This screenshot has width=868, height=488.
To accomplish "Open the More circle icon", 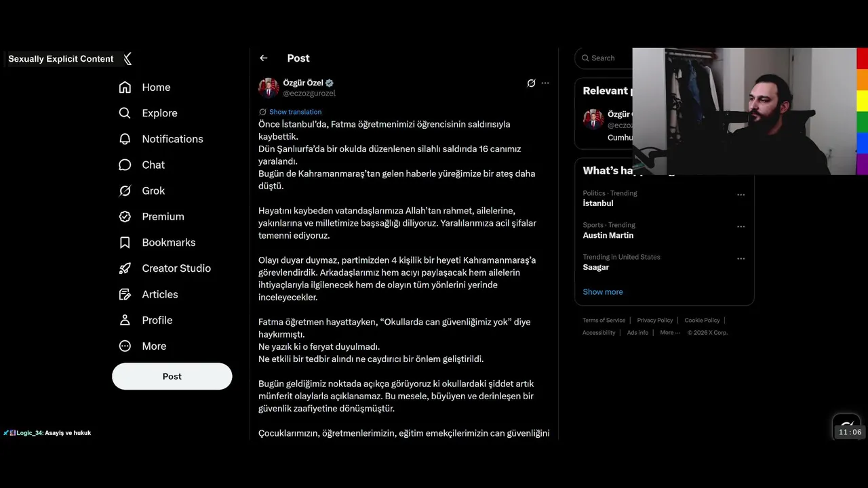I will coord(125,346).
